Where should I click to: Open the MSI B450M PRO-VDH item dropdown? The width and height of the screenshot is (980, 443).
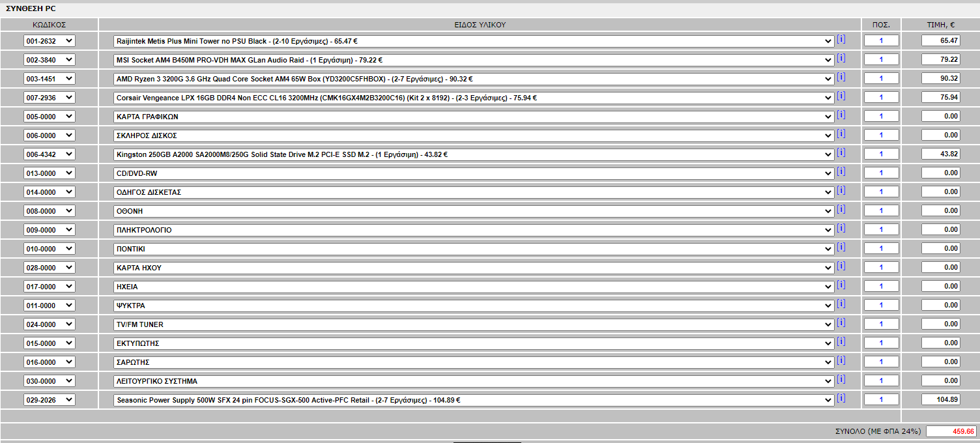click(473, 60)
